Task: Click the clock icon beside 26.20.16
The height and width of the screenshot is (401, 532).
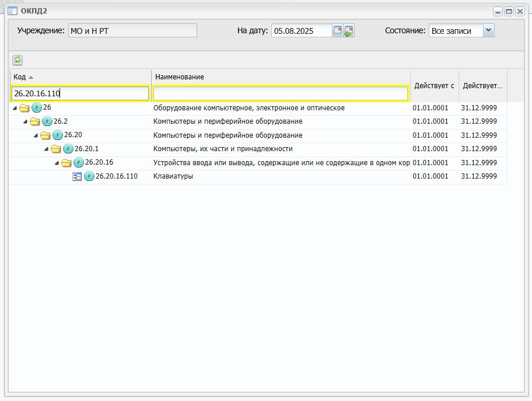Action: [79, 162]
